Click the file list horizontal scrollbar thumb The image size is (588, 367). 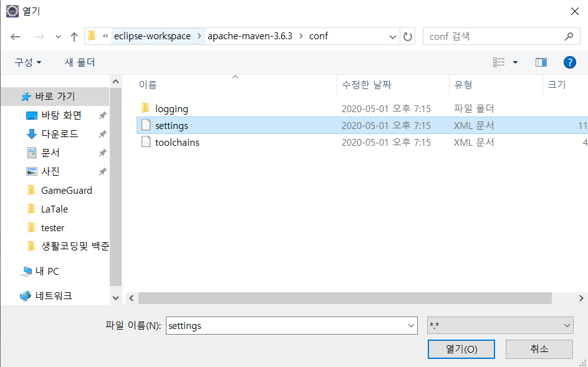click(345, 298)
